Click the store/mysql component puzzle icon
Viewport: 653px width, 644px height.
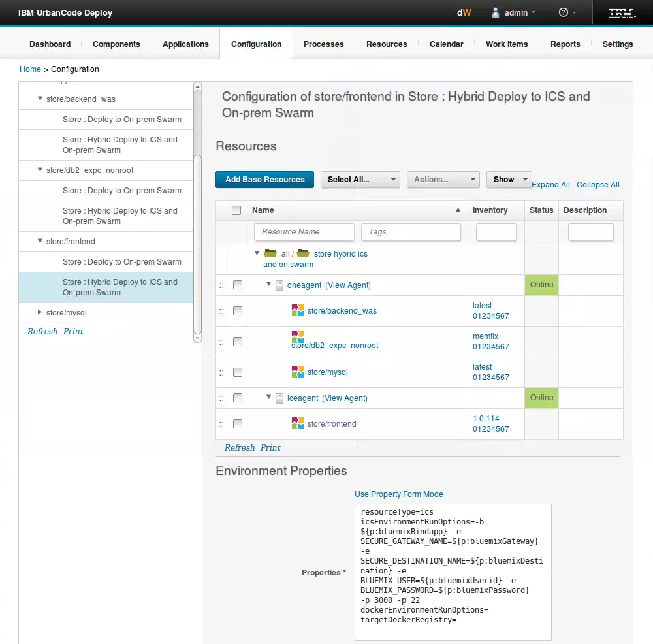tap(297, 372)
